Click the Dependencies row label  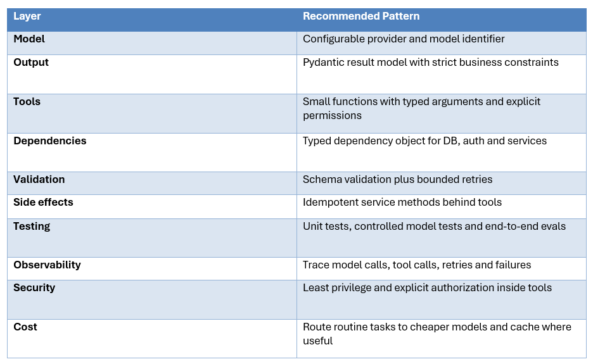50,141
